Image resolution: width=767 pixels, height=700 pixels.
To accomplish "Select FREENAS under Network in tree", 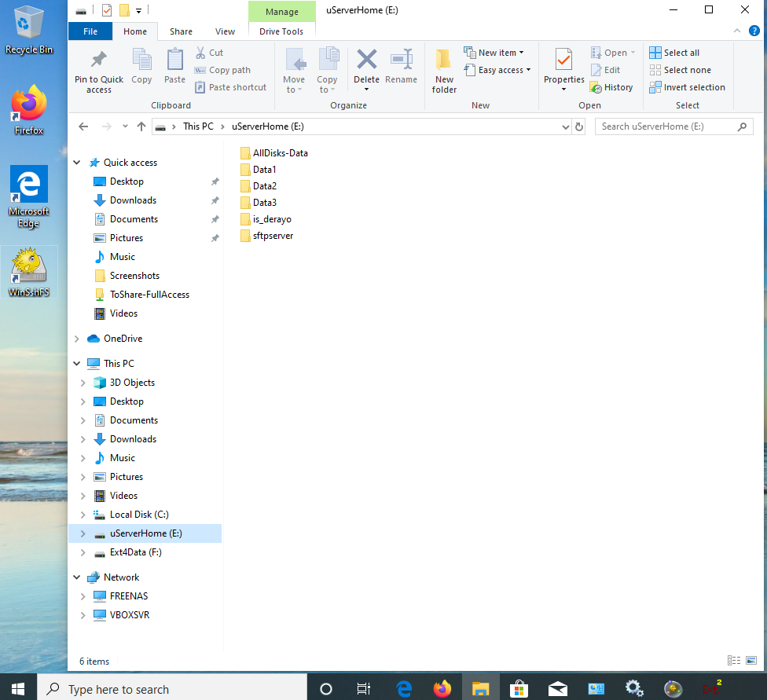I will pyautogui.click(x=128, y=596).
